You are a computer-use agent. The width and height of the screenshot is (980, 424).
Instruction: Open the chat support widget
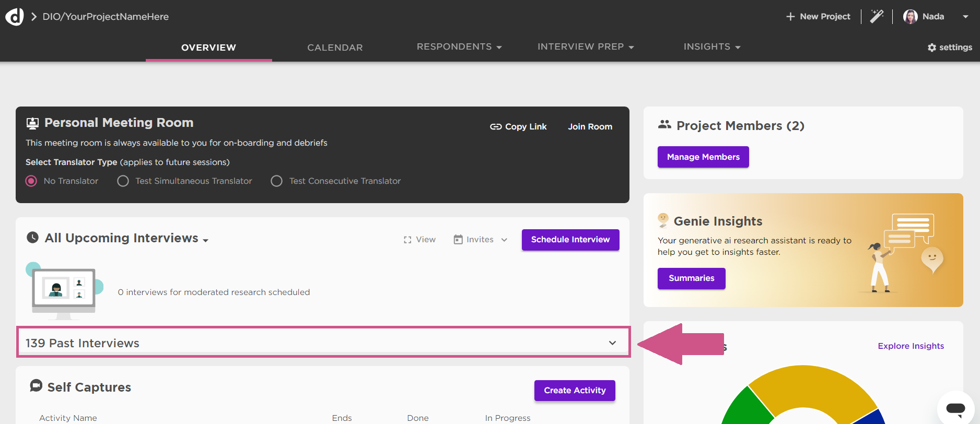pyautogui.click(x=955, y=408)
